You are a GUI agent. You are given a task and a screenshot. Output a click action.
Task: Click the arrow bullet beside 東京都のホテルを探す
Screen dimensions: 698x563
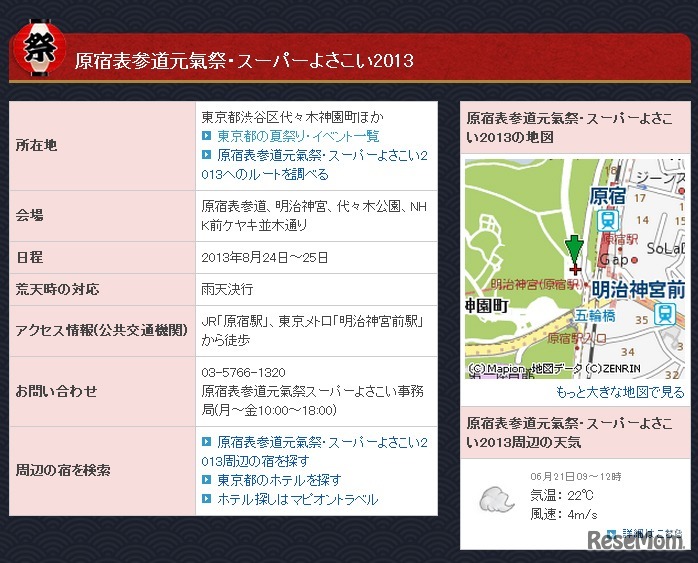tap(206, 479)
